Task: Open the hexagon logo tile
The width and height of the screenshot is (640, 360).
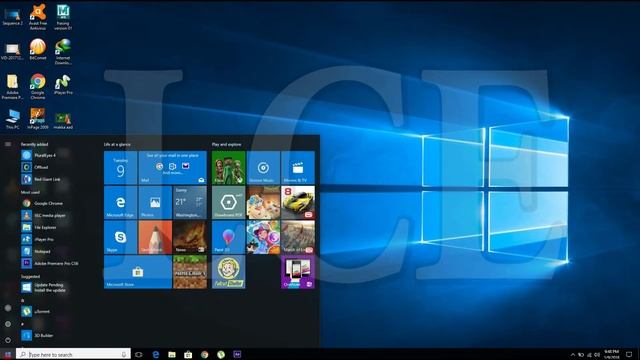Action: (228, 202)
